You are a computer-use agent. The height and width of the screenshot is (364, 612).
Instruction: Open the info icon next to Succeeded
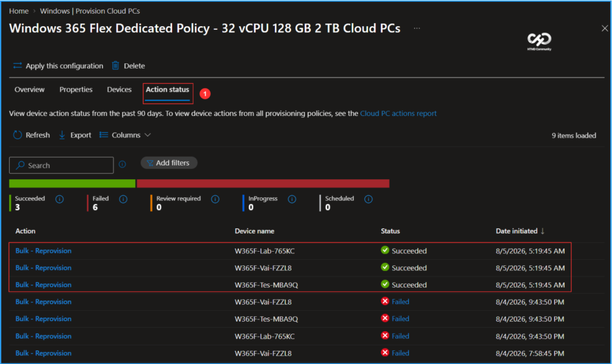[x=59, y=199]
